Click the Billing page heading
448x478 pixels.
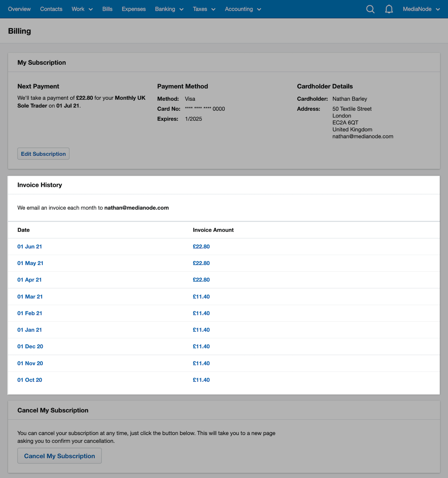(x=19, y=31)
